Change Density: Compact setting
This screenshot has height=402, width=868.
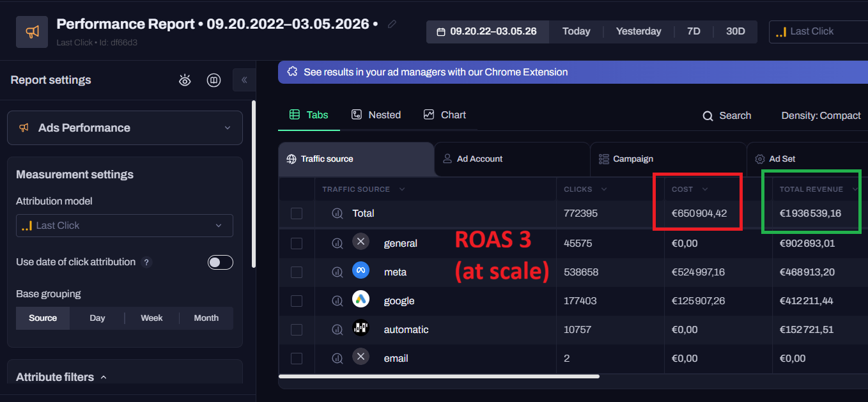click(x=821, y=116)
